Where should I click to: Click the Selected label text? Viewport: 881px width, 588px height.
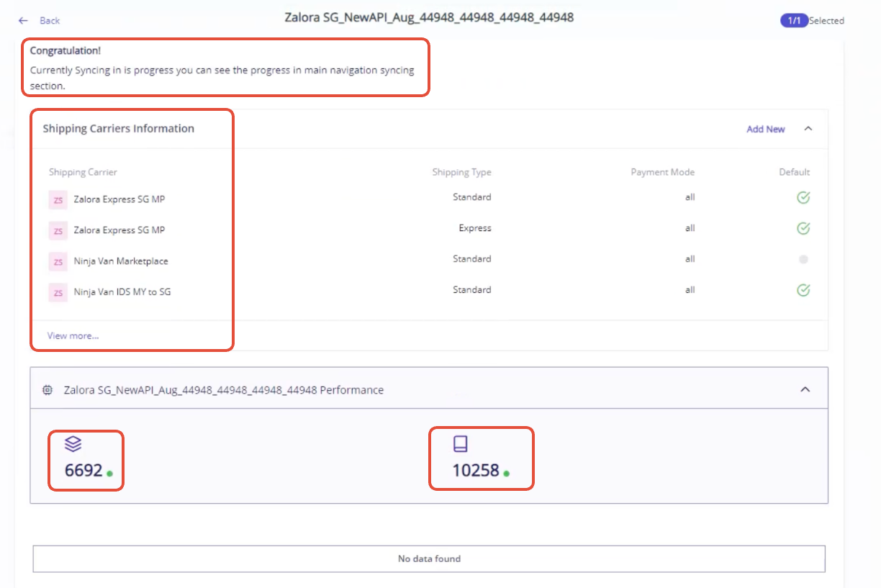[826, 21]
